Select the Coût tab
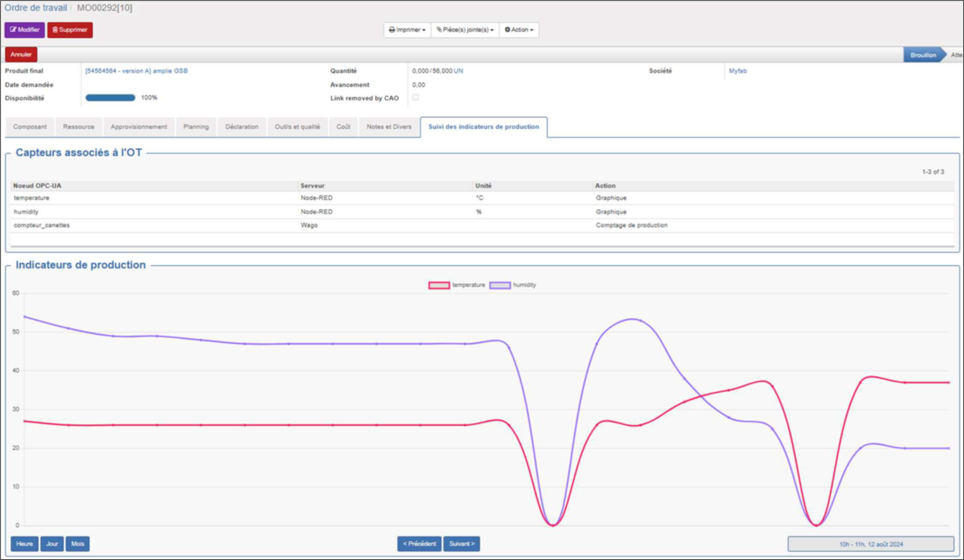 (x=343, y=127)
